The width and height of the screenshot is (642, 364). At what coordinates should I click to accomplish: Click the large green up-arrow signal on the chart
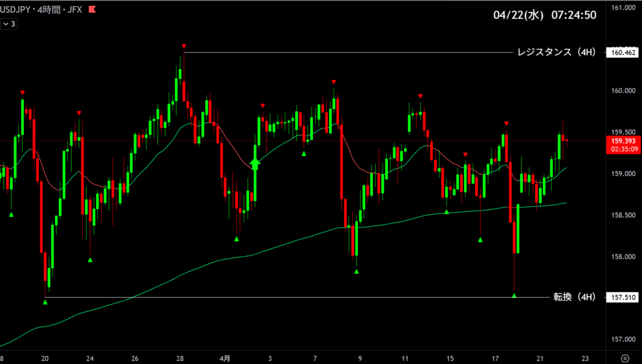click(255, 164)
